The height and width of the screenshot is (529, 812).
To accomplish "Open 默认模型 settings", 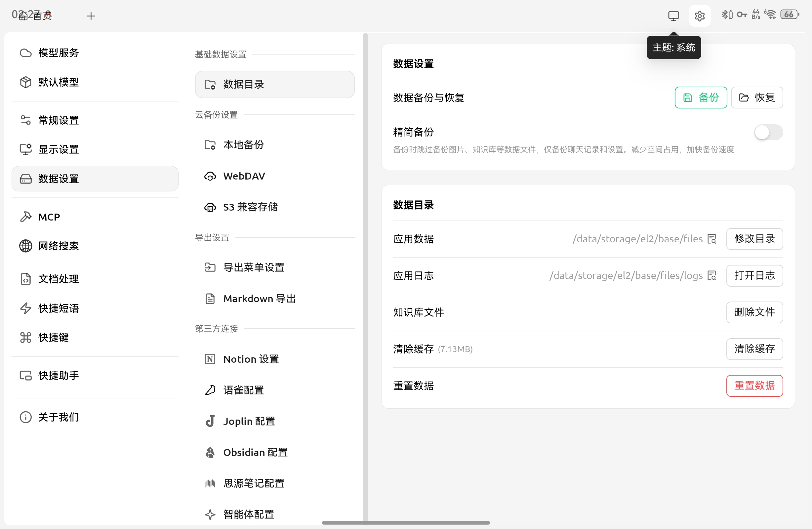I will point(95,82).
